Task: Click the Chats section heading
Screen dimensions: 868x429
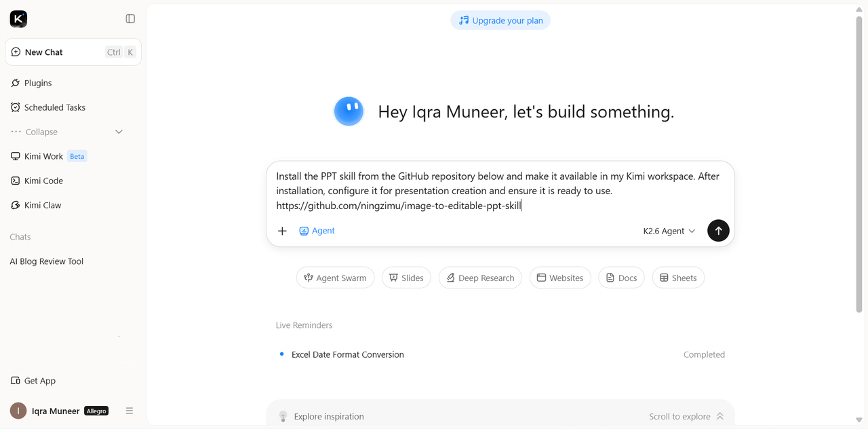Action: (x=20, y=237)
